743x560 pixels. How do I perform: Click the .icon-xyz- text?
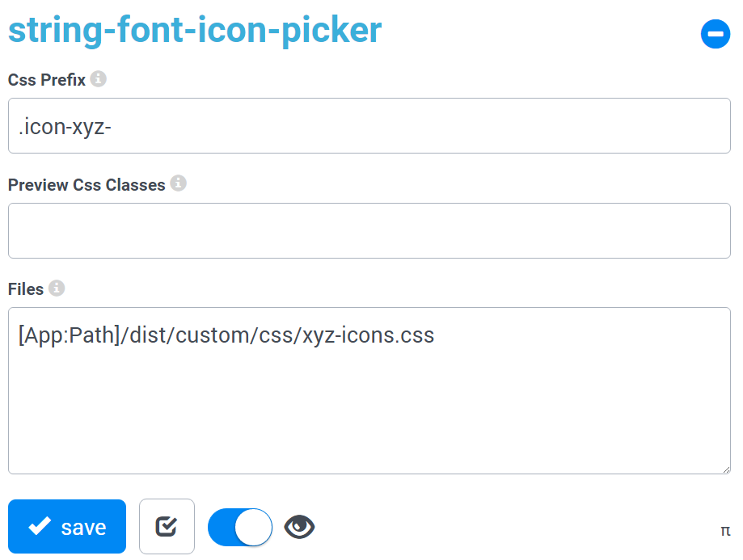(x=65, y=127)
